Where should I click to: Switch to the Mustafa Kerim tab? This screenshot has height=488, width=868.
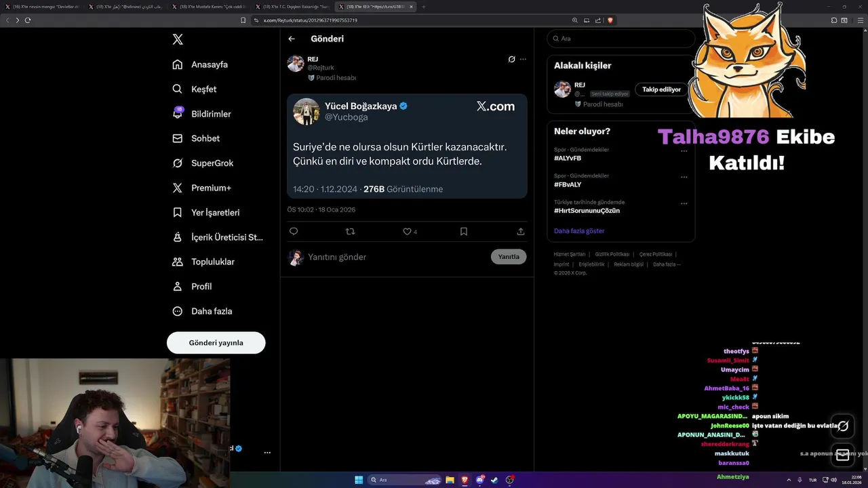tap(209, 6)
